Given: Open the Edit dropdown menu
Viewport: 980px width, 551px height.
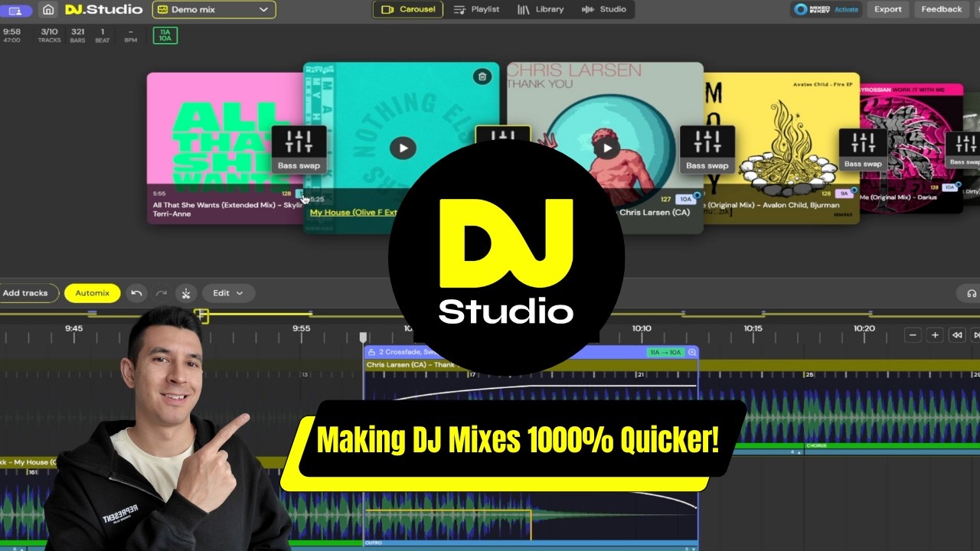Looking at the screenshot, I should coord(228,293).
